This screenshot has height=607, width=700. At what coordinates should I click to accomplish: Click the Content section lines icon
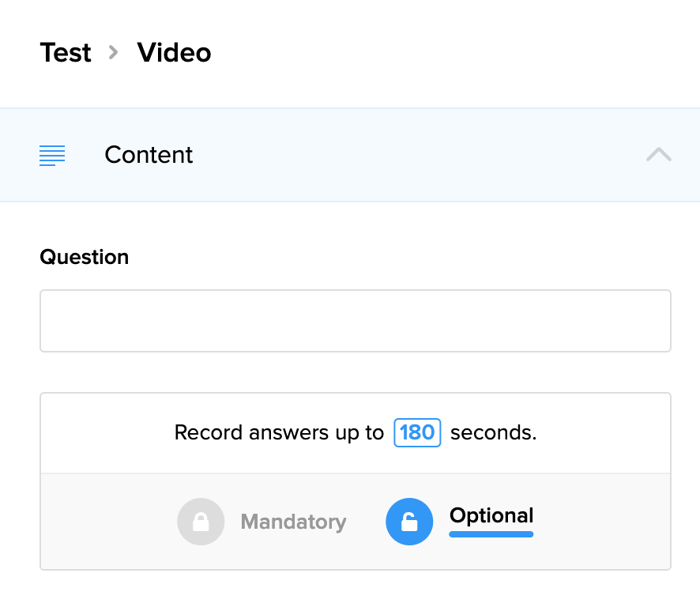coord(52,155)
